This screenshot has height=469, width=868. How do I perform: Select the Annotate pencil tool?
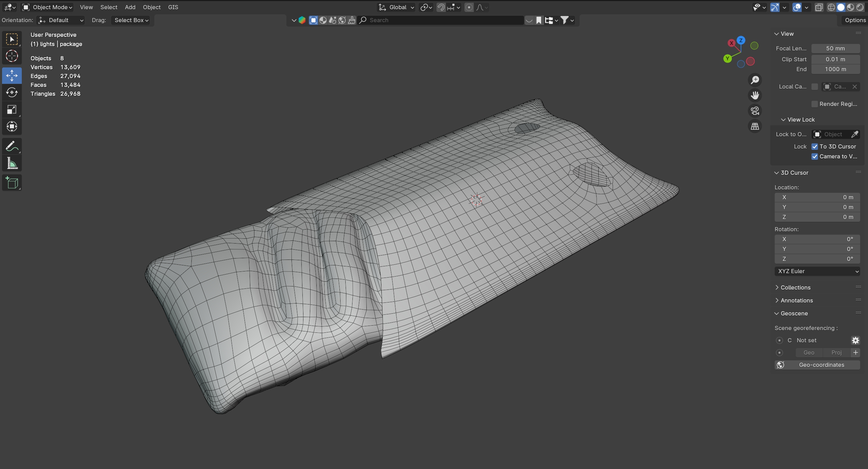(12, 146)
